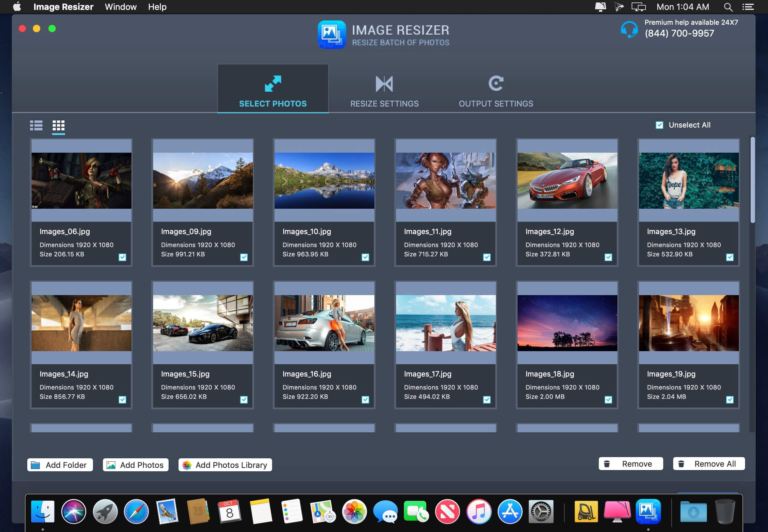The width and height of the screenshot is (768, 532).
Task: Open Downloads folder in dock
Action: click(693, 511)
